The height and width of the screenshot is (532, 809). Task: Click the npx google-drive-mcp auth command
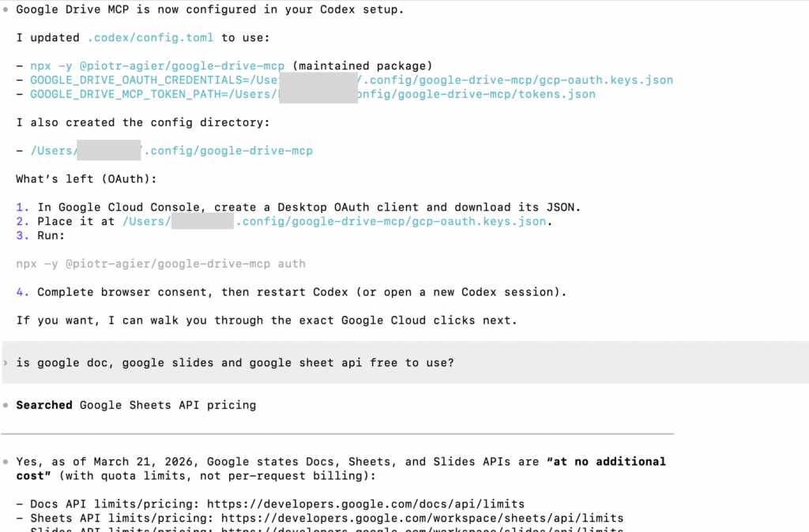(x=160, y=264)
